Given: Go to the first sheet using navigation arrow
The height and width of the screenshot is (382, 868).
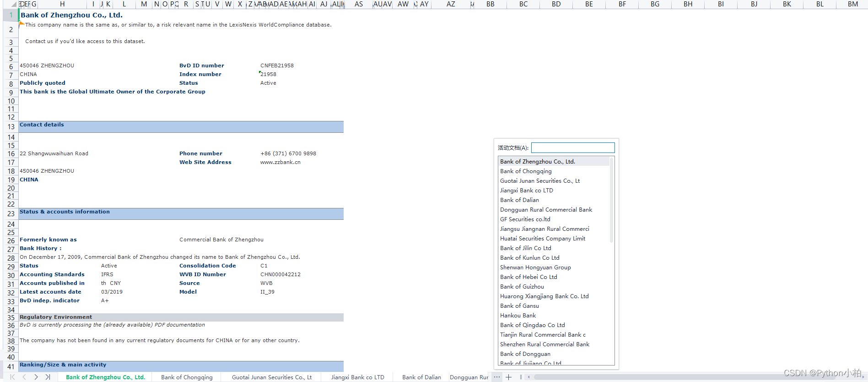Looking at the screenshot, I should tap(12, 377).
